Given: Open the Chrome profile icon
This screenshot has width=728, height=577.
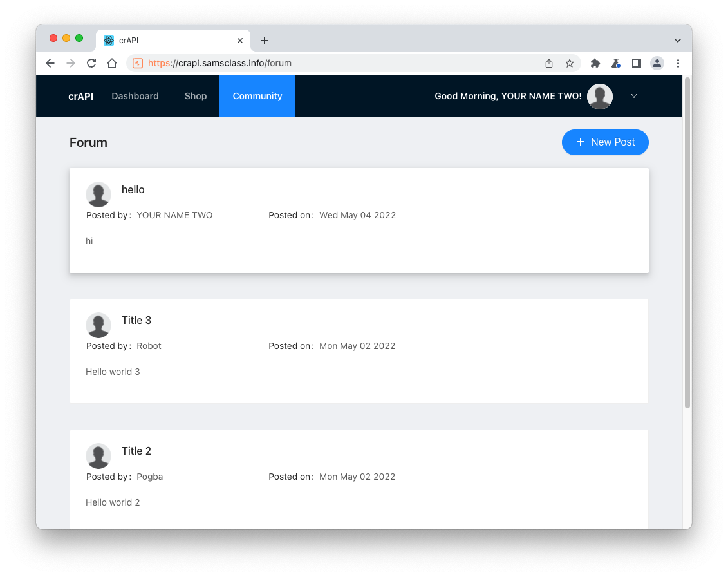Looking at the screenshot, I should [657, 63].
